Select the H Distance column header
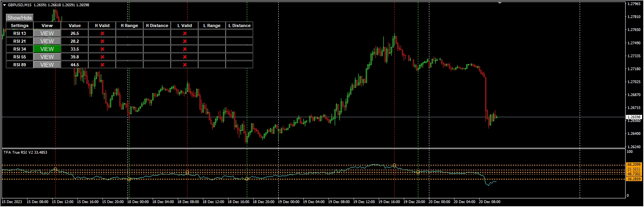The image size is (644, 207). click(x=157, y=25)
